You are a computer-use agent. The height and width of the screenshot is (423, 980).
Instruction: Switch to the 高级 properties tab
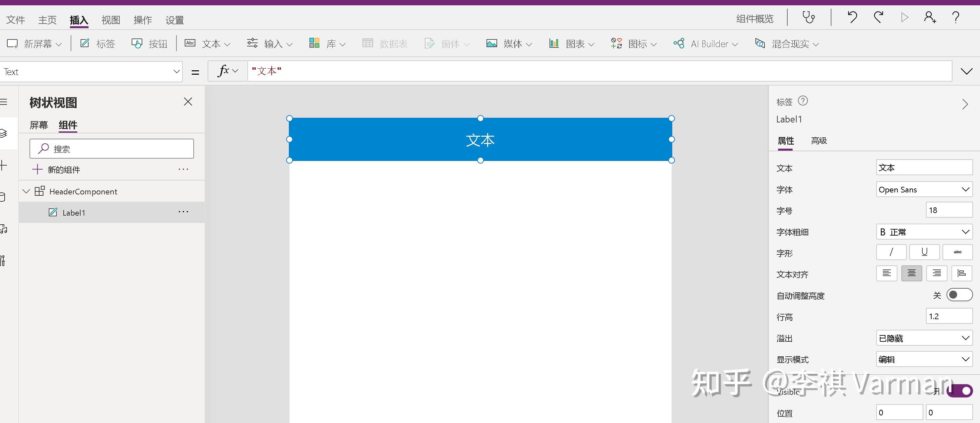819,140
